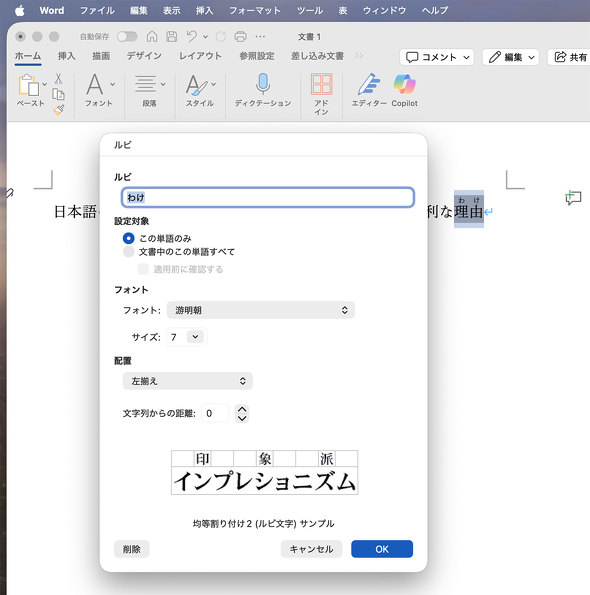Open the File (ファイル) menu
Viewport: 590px width, 595px height.
point(97,11)
